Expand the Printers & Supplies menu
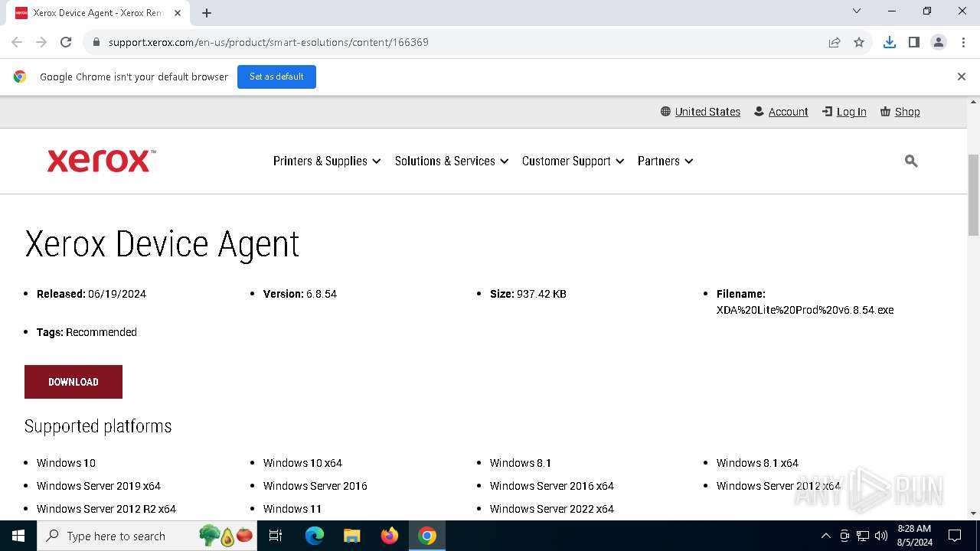Viewport: 980px width, 551px height. (x=327, y=161)
